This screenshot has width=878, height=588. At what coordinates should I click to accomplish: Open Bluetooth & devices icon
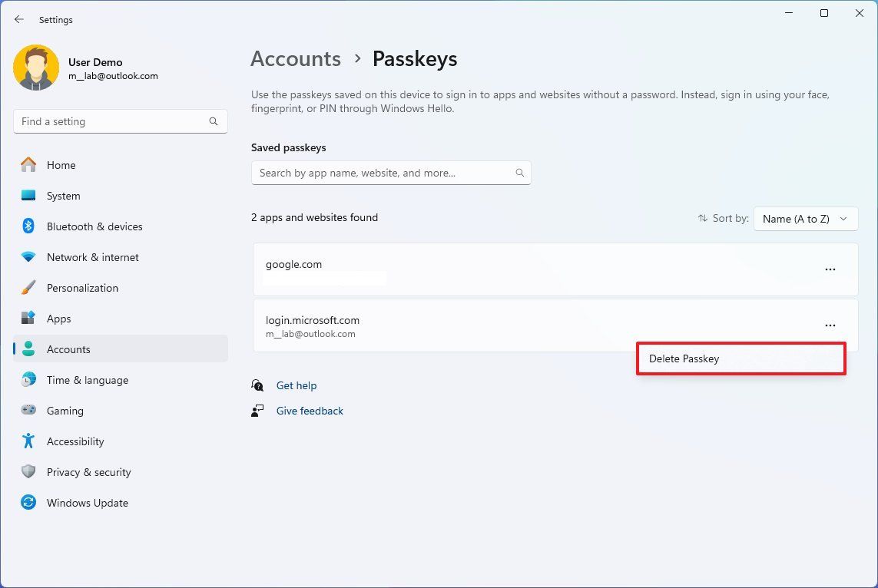[x=28, y=226]
